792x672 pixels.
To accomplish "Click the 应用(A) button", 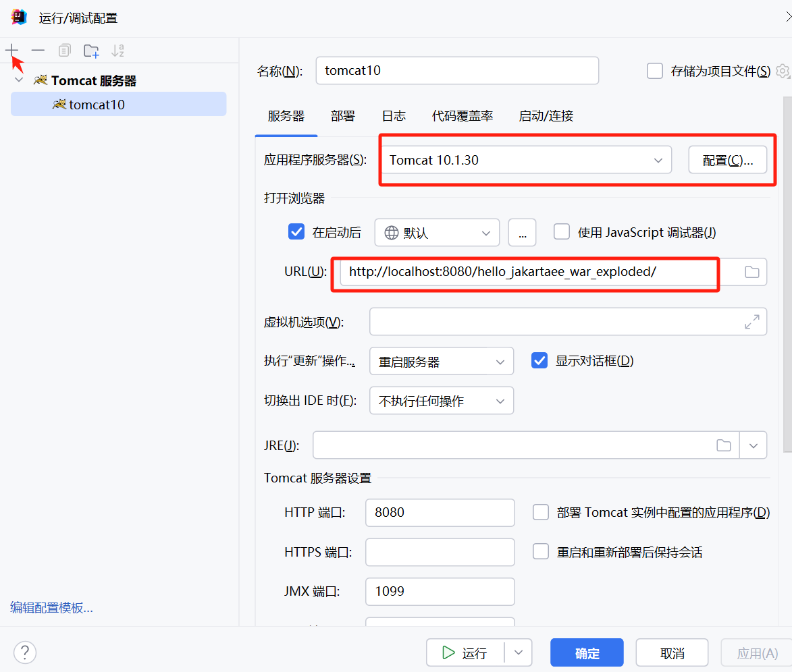I will pyautogui.click(x=757, y=652).
